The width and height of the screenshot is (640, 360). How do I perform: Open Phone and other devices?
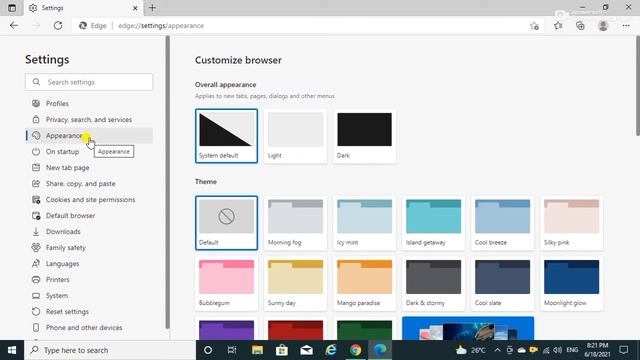[90, 327]
